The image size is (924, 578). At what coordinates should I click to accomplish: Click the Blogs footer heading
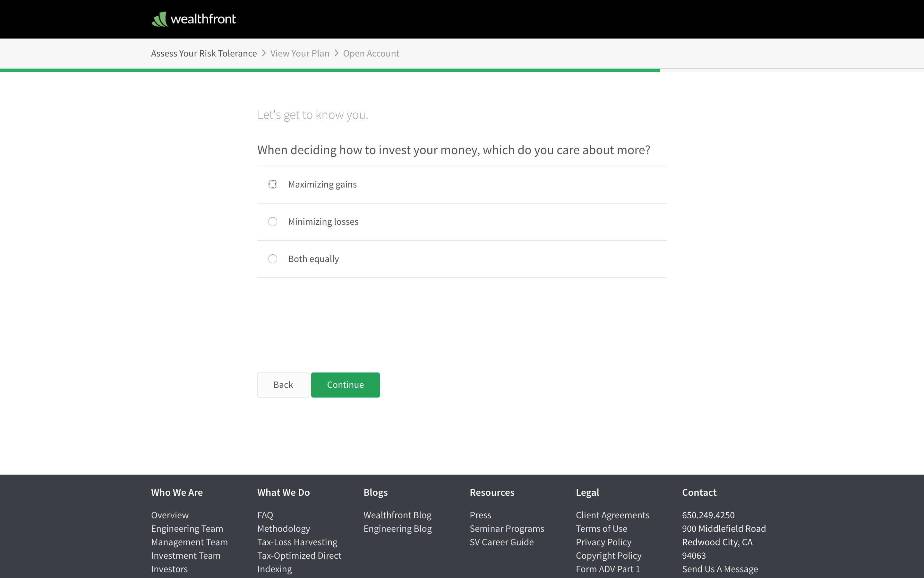pyautogui.click(x=375, y=492)
